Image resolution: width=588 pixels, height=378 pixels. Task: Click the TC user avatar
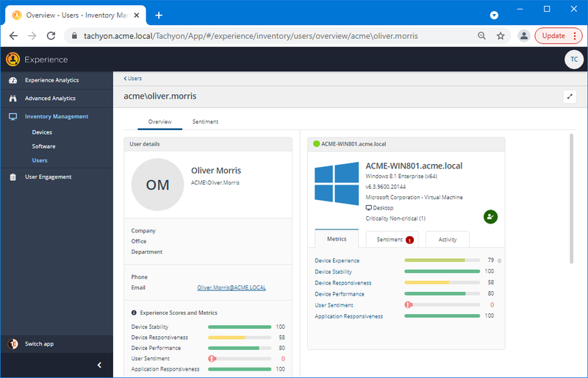(574, 60)
